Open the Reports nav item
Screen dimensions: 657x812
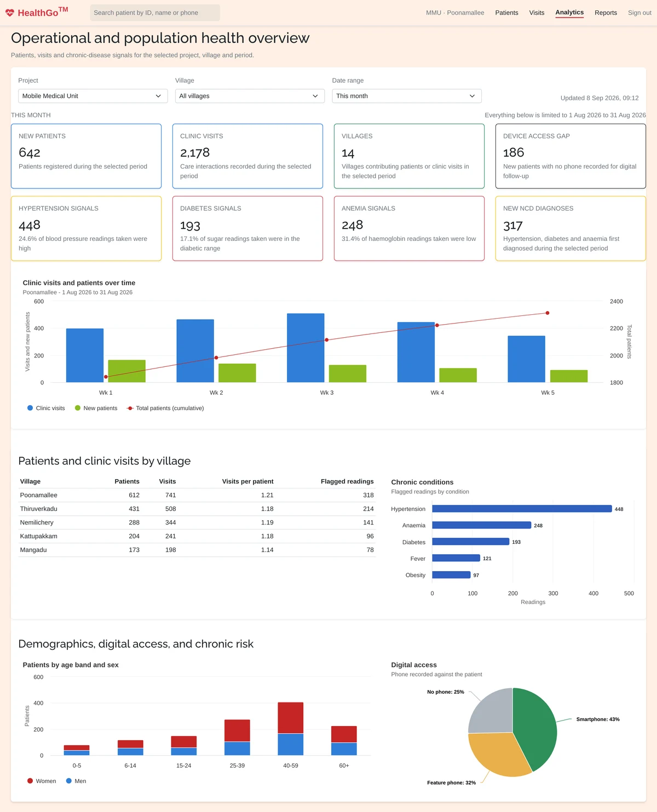click(606, 13)
